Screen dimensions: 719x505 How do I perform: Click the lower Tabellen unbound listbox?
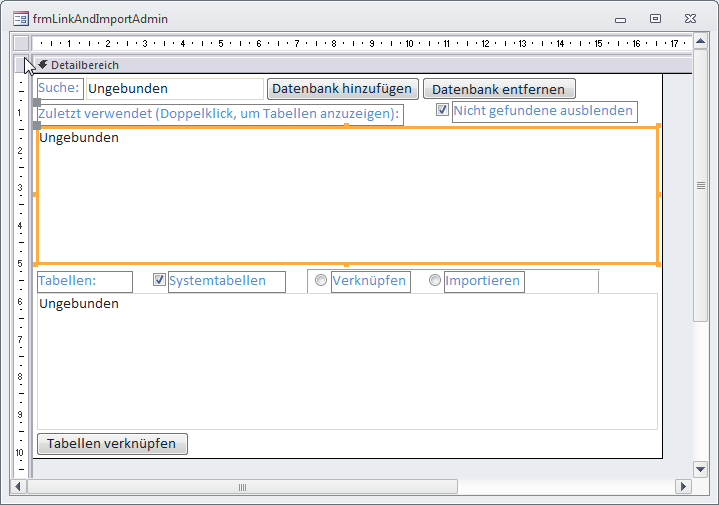click(x=346, y=360)
